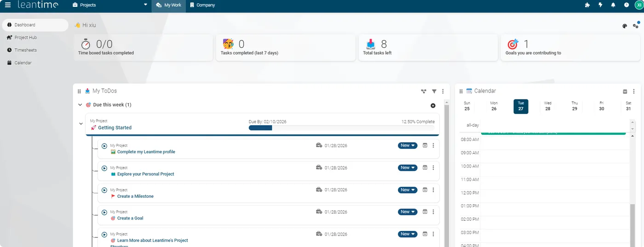Screen dimensions: 644x247
Task: Open Timesheets in the sidebar
Action: (x=25, y=50)
